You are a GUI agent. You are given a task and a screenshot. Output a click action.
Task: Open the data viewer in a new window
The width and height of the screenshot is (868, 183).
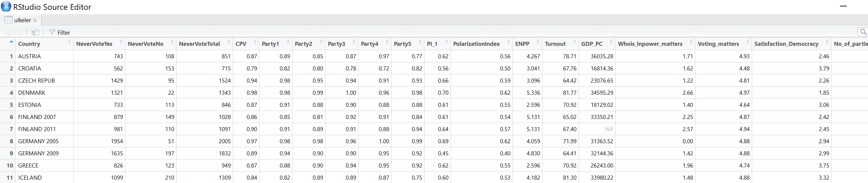pos(35,32)
